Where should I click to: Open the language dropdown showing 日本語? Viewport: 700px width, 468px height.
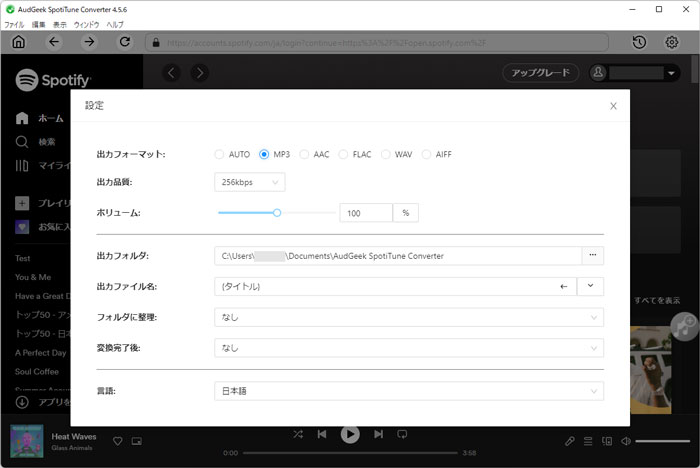(x=409, y=391)
